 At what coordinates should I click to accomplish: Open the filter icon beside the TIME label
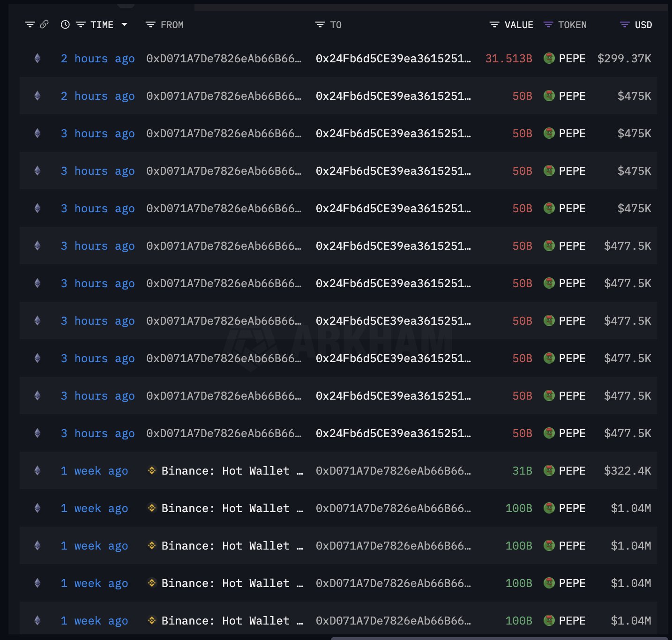(x=81, y=25)
